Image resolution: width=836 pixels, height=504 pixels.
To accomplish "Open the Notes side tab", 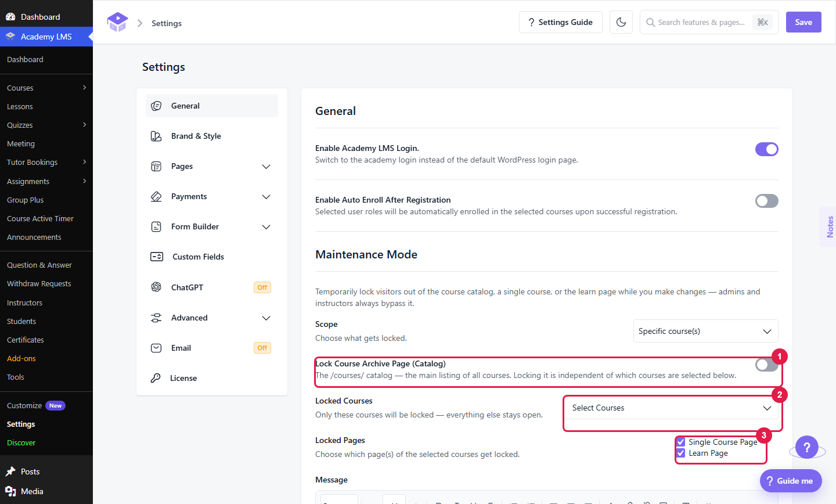I will (x=830, y=227).
